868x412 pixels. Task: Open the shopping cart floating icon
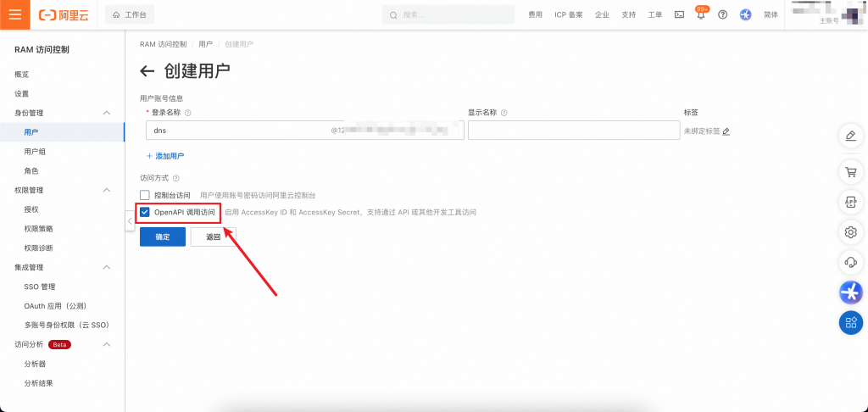(851, 172)
